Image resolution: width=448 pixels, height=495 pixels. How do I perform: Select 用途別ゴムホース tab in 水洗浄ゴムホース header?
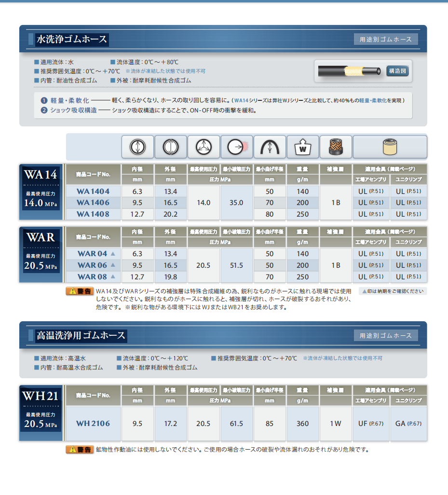pos(386,40)
